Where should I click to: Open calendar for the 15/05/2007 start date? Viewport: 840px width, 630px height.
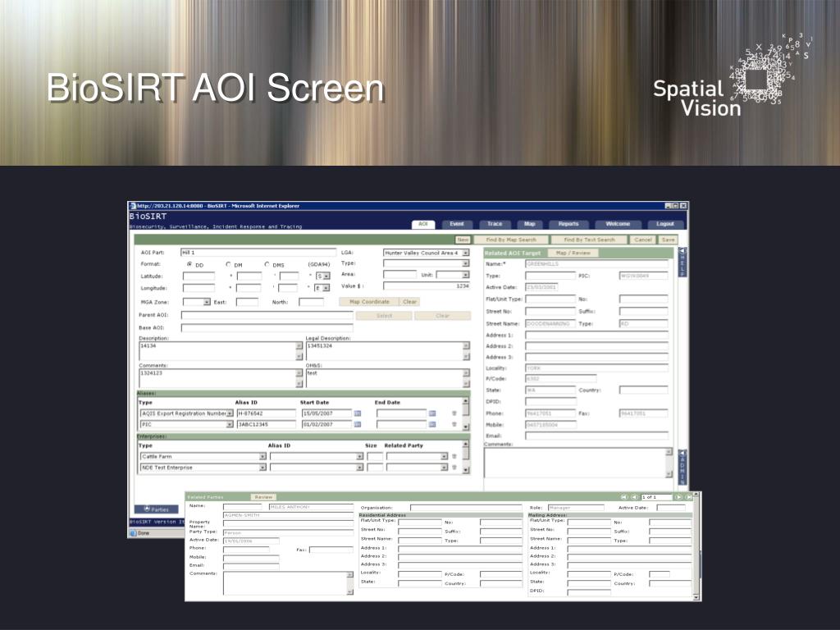point(358,413)
